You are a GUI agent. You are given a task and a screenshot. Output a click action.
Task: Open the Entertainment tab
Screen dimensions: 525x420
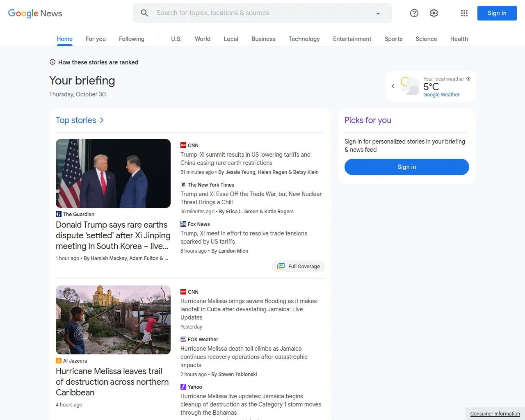click(x=352, y=39)
